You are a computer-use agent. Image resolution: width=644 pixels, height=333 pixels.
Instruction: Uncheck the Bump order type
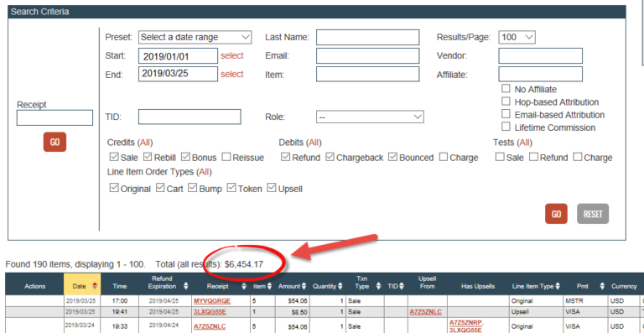click(x=193, y=188)
